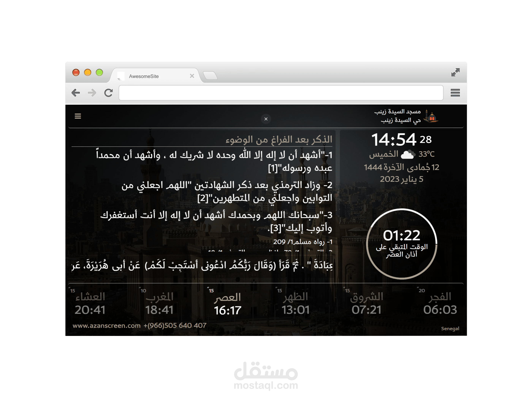
Task: Reload the page with refresh icon
Action: coord(108,93)
